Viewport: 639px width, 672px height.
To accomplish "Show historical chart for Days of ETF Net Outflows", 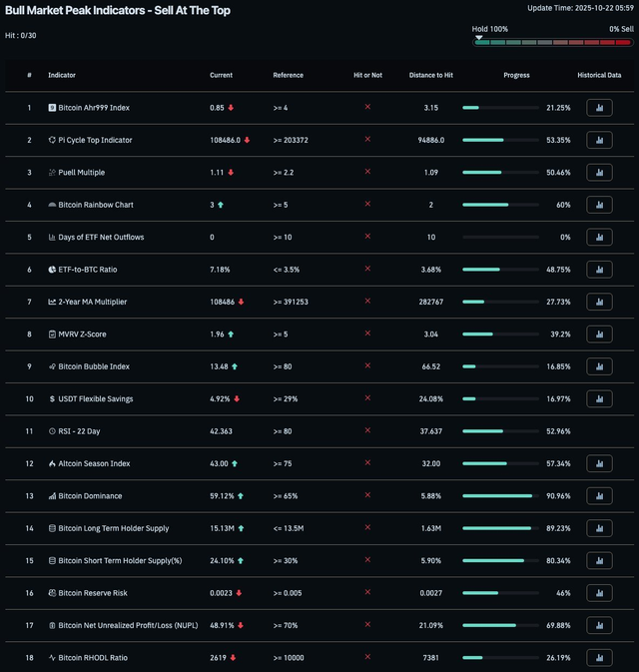I will 599,237.
